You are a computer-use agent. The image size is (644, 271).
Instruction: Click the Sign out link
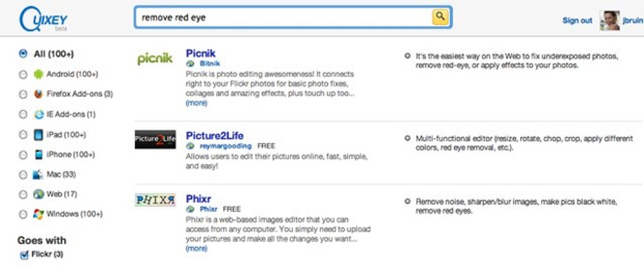578,21
